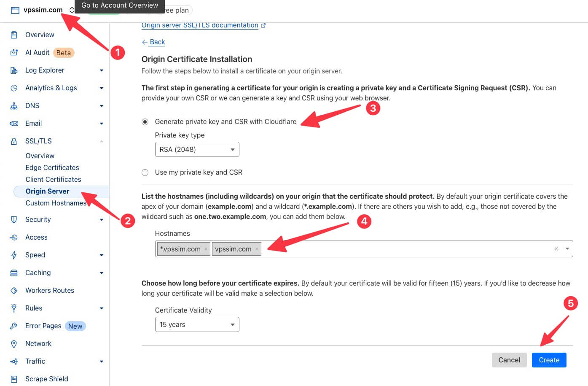Open the vpssim.com domain switcher chevron
Viewport: 588px width, 386px height.
pyautogui.click(x=72, y=10)
